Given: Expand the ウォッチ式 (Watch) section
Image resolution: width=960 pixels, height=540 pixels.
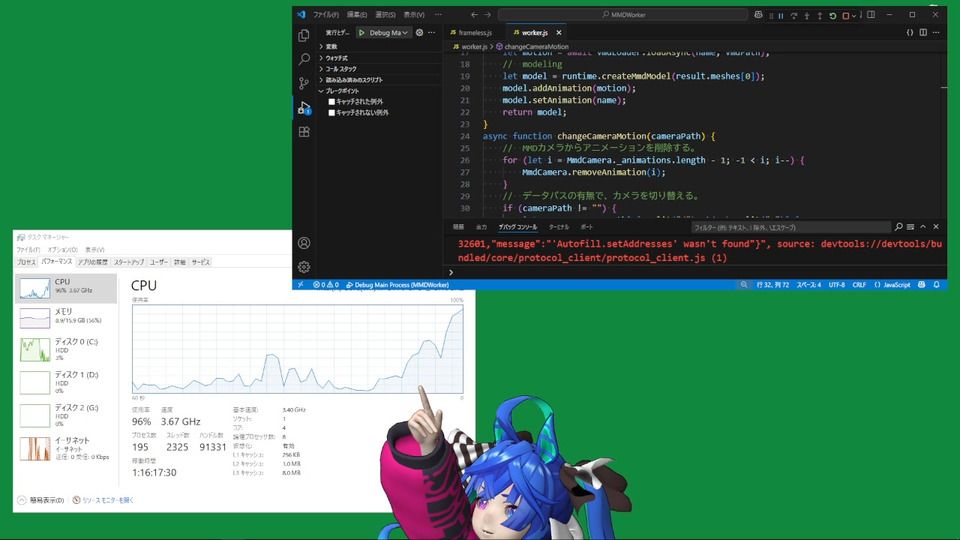Looking at the screenshot, I should click(x=380, y=58).
